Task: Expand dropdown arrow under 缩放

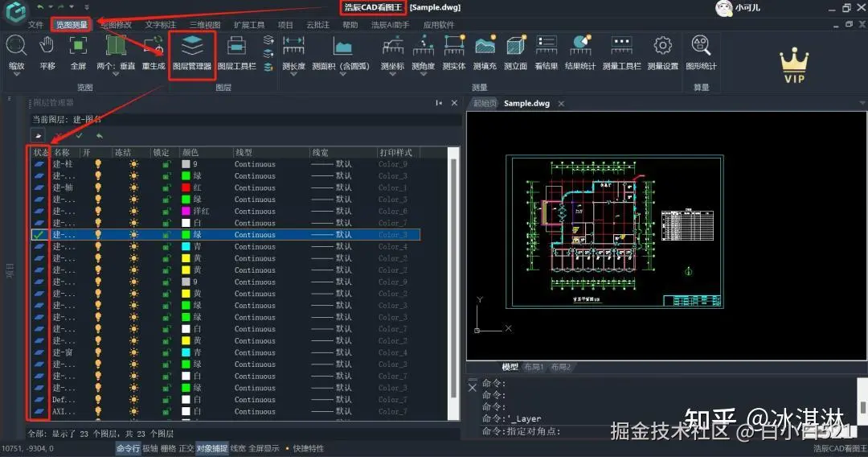Action: (x=16, y=74)
